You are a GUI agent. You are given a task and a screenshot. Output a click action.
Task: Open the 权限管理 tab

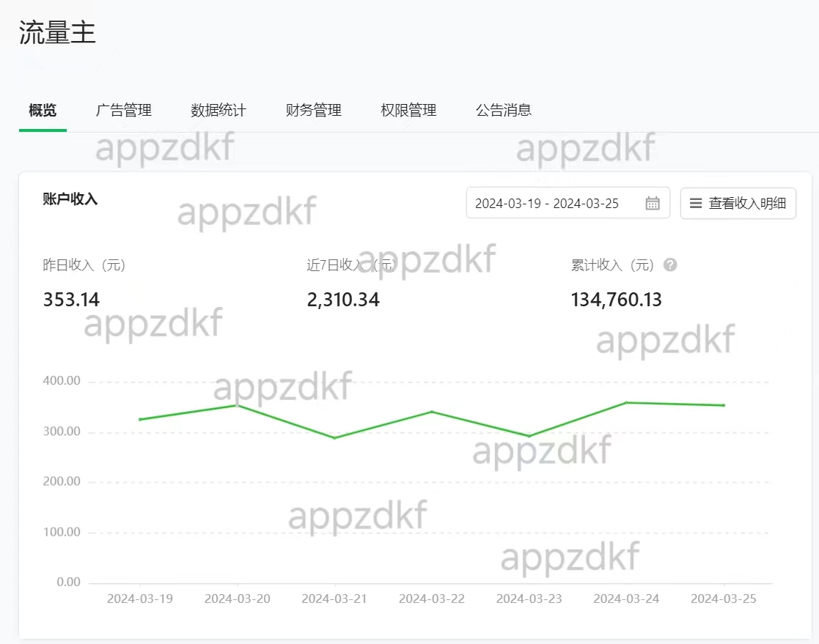408,111
